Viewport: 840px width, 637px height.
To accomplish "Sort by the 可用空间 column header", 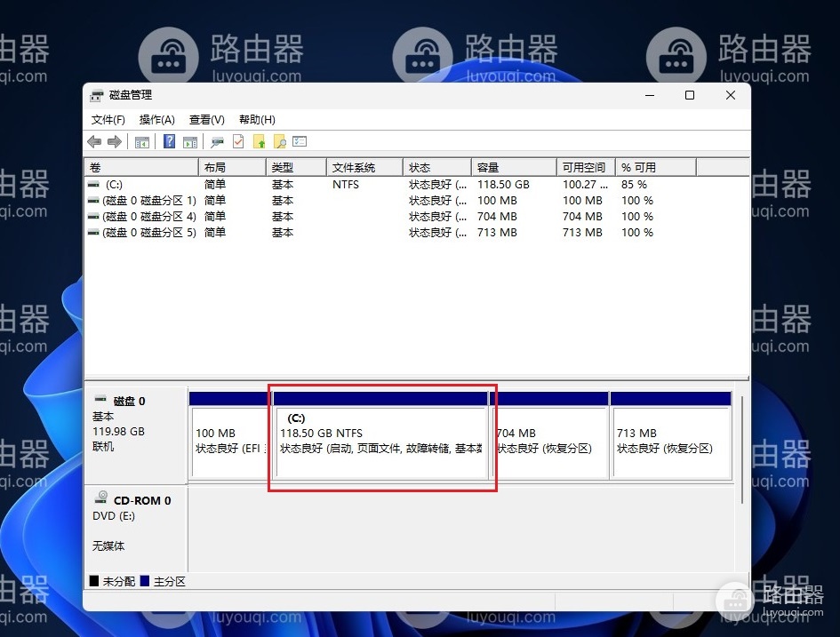I will tap(586, 168).
